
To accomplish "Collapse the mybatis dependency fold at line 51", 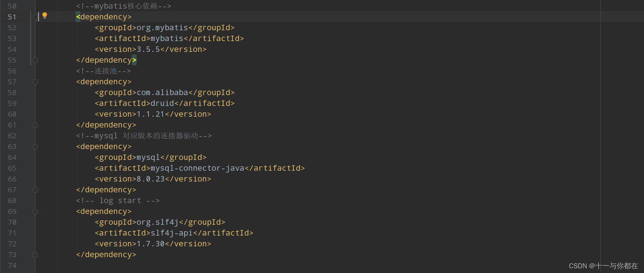I will tap(35, 17).
